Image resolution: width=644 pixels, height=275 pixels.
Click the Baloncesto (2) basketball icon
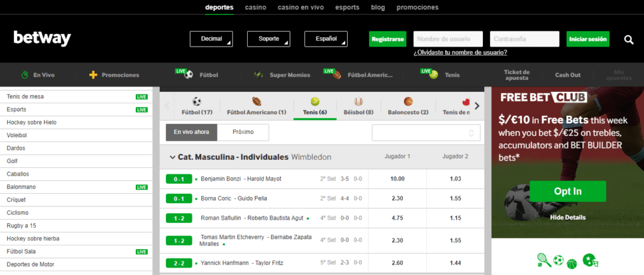408,101
